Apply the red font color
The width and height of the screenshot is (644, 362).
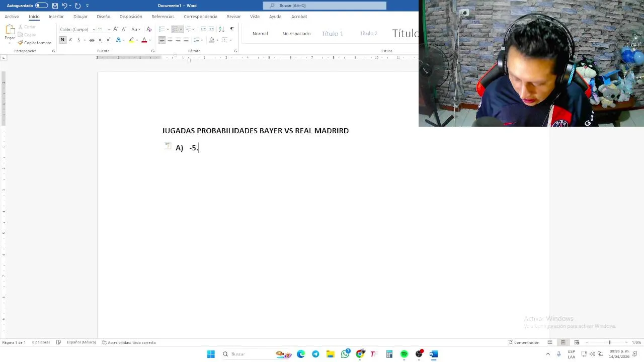(144, 40)
